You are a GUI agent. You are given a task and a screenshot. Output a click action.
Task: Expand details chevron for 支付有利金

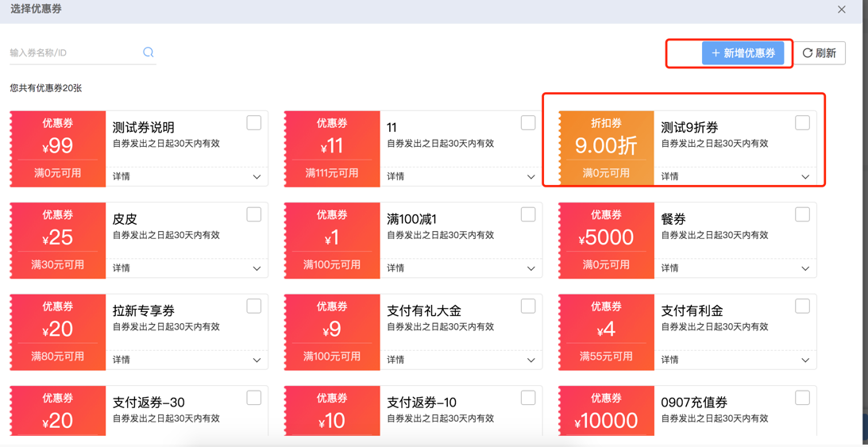pyautogui.click(x=805, y=360)
